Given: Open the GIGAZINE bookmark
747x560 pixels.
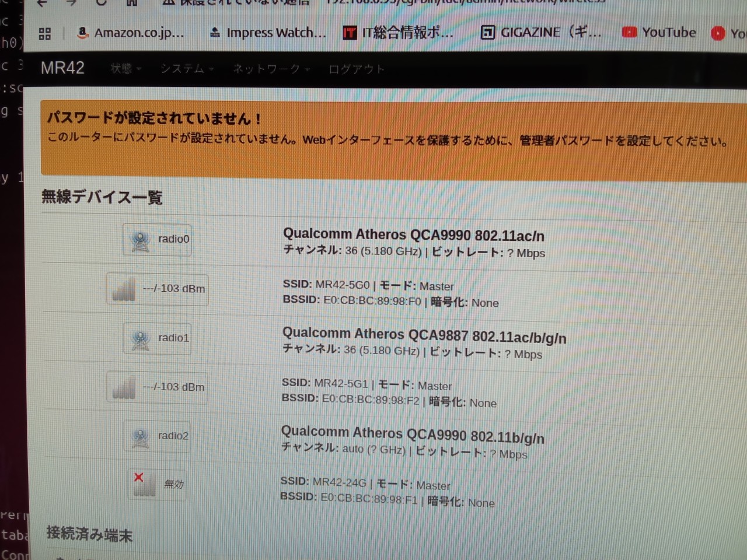Looking at the screenshot, I should 541,32.
